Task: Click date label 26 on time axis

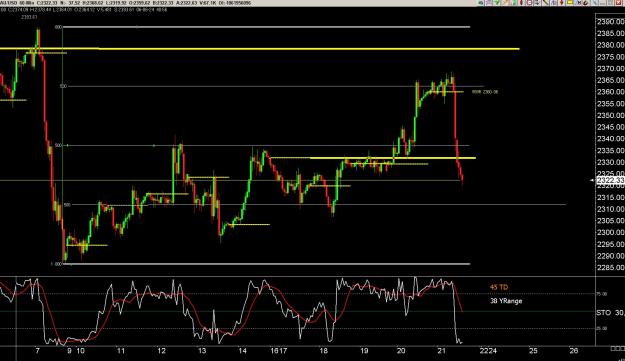Action: 574,351
